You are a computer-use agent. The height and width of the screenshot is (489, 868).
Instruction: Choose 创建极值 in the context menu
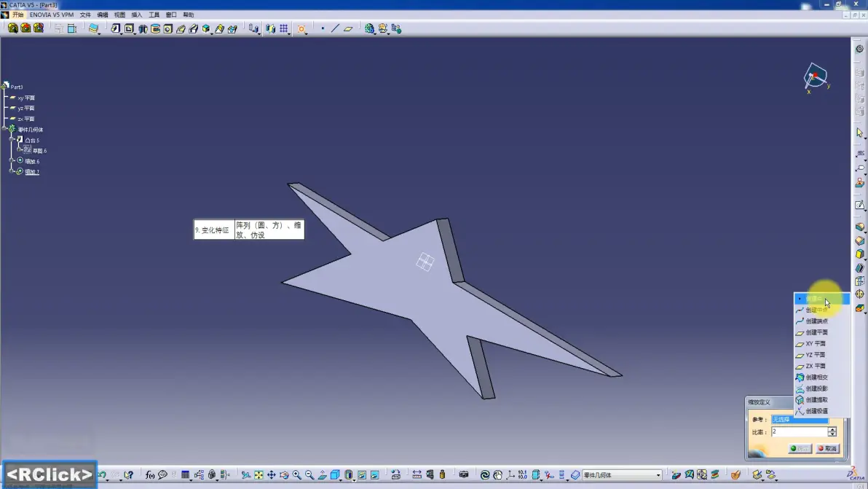[821, 411]
